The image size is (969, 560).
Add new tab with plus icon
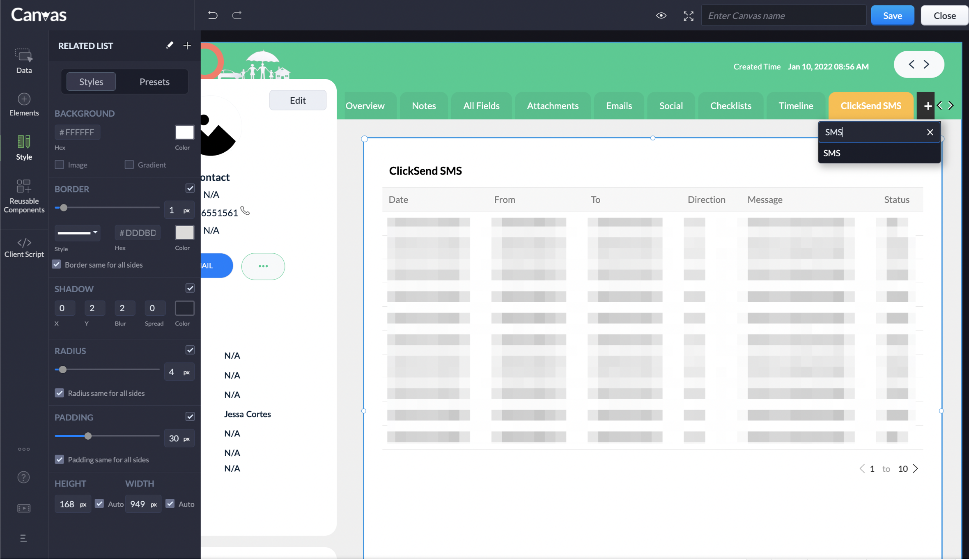928,106
